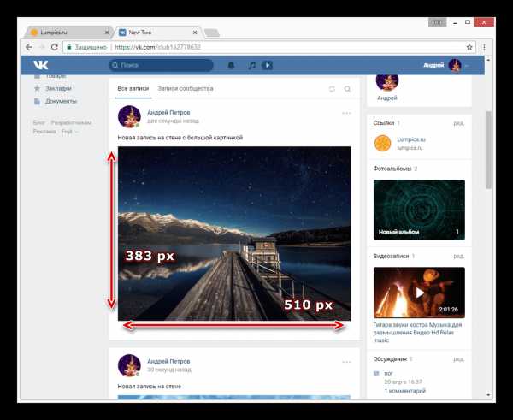Reload the page with the refresh button
Viewport: 513px width, 420px height.
point(55,47)
